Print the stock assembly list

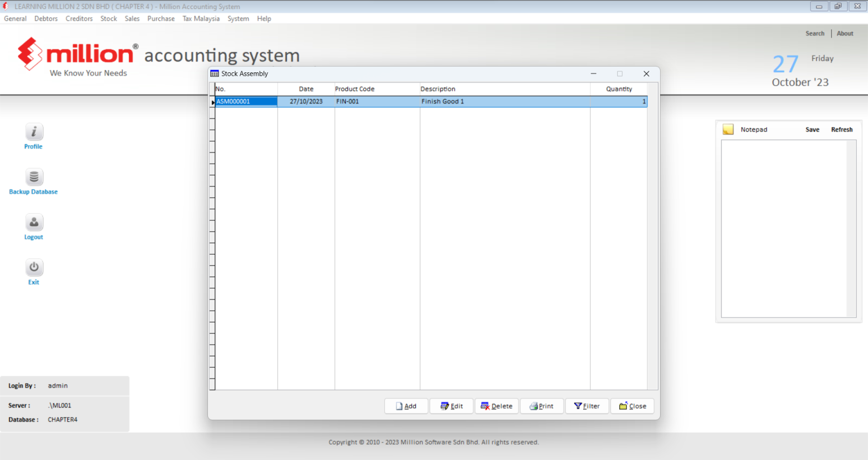pyautogui.click(x=542, y=406)
